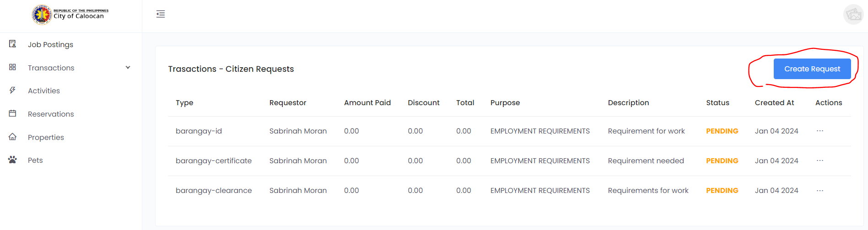Click the Activities lightning bolt icon
The image size is (868, 230).
[12, 91]
